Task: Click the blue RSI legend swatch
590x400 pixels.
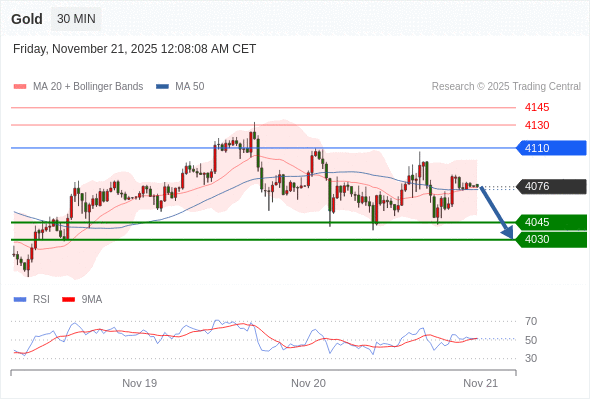Action: pos(20,300)
